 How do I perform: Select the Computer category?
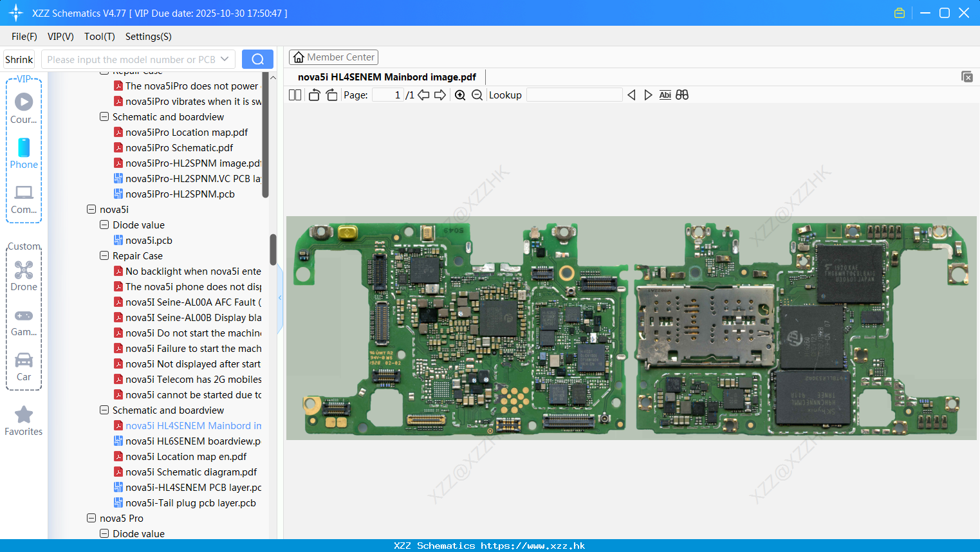pyautogui.click(x=24, y=199)
